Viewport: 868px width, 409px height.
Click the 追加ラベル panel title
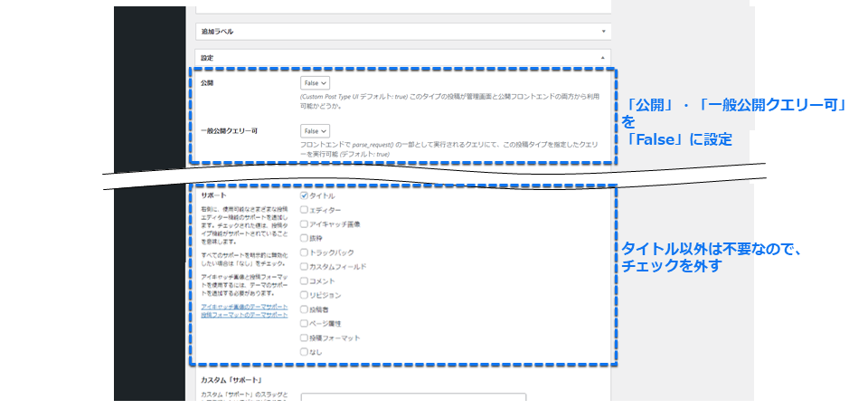pos(217,31)
